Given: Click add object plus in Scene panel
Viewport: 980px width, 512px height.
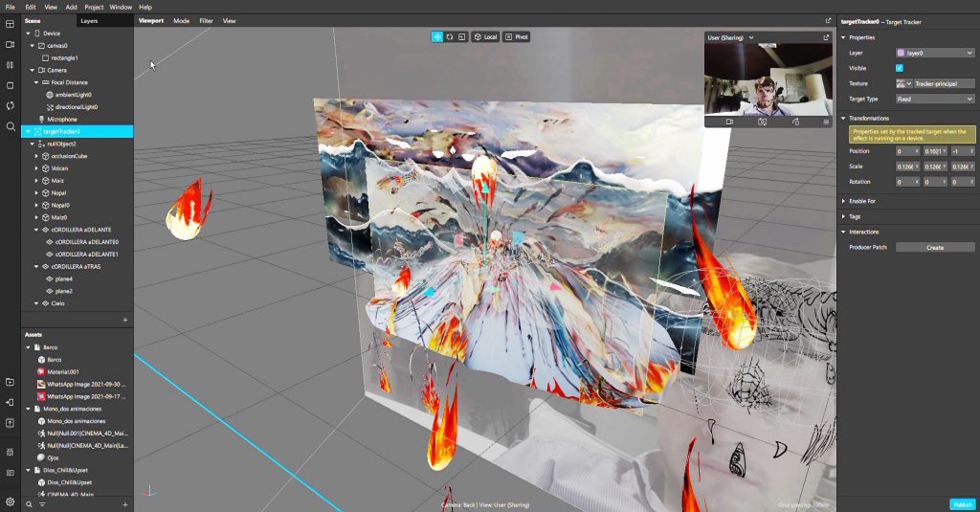Looking at the screenshot, I should click(124, 319).
